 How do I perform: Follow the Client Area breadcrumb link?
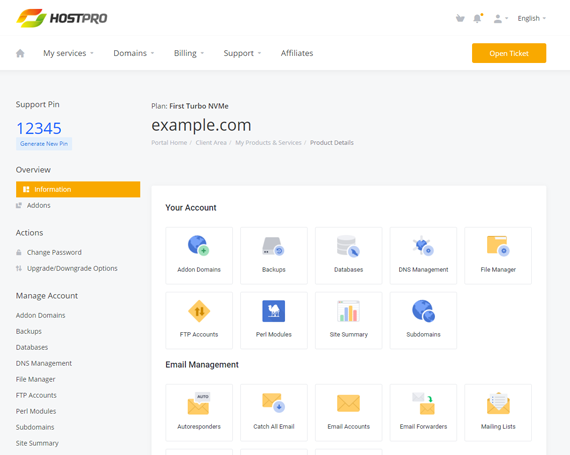coord(211,142)
